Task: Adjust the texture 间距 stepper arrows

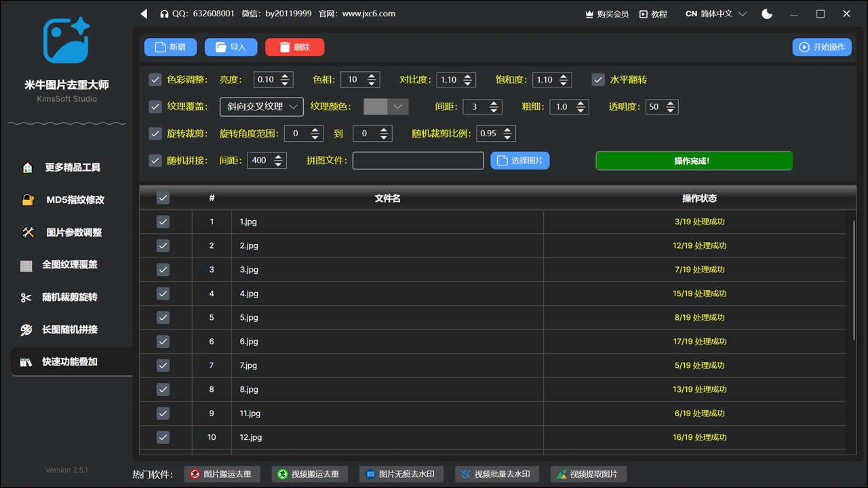Action: tap(494, 106)
